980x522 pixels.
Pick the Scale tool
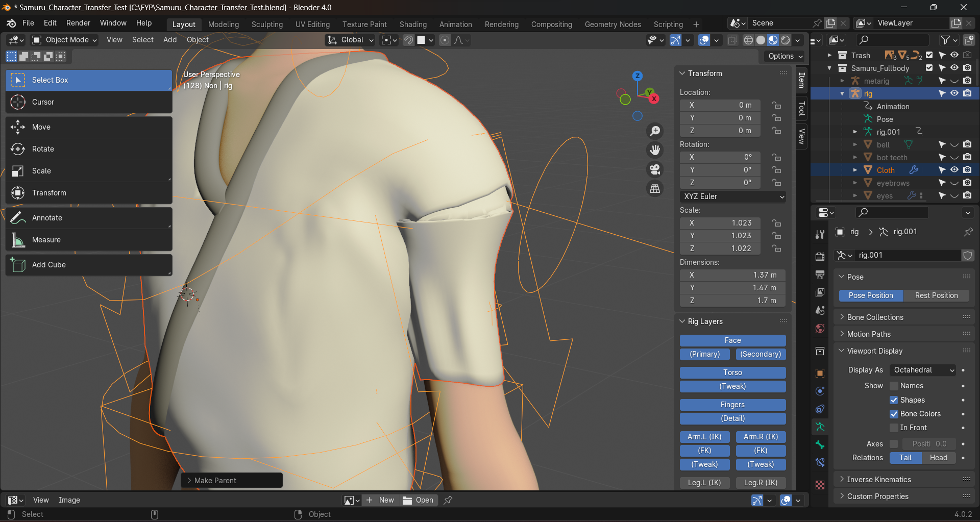click(89, 171)
